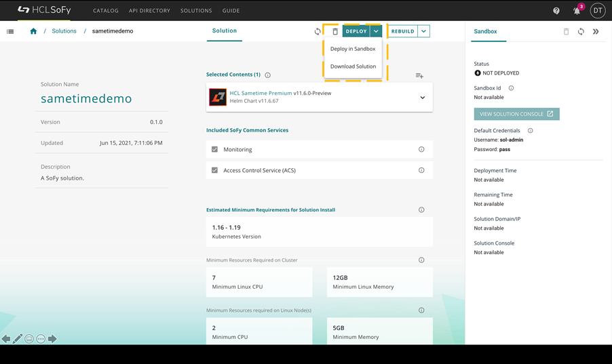Image resolution: width=612 pixels, height=364 pixels.
Task: Delete the sandbox using trash icon
Action: coord(566,32)
